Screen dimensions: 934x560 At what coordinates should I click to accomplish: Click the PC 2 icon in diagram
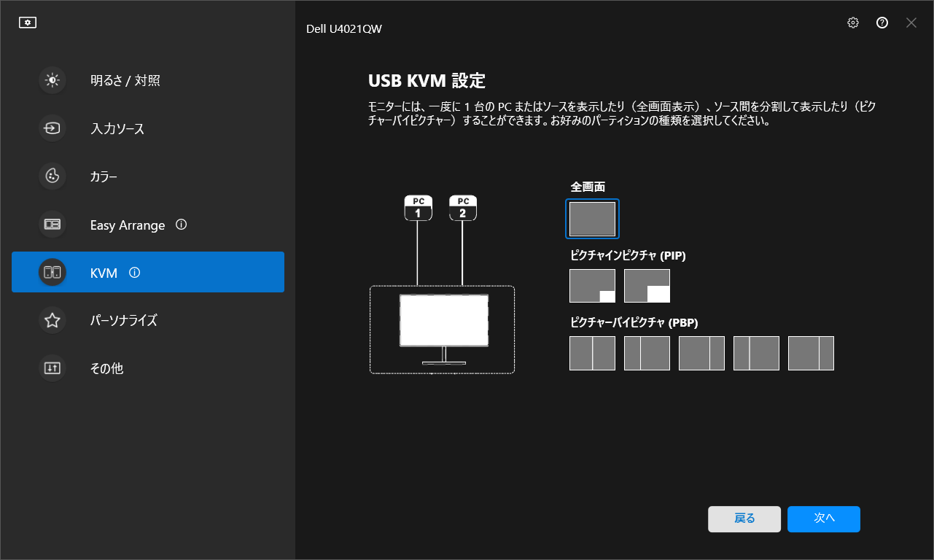[x=463, y=208]
